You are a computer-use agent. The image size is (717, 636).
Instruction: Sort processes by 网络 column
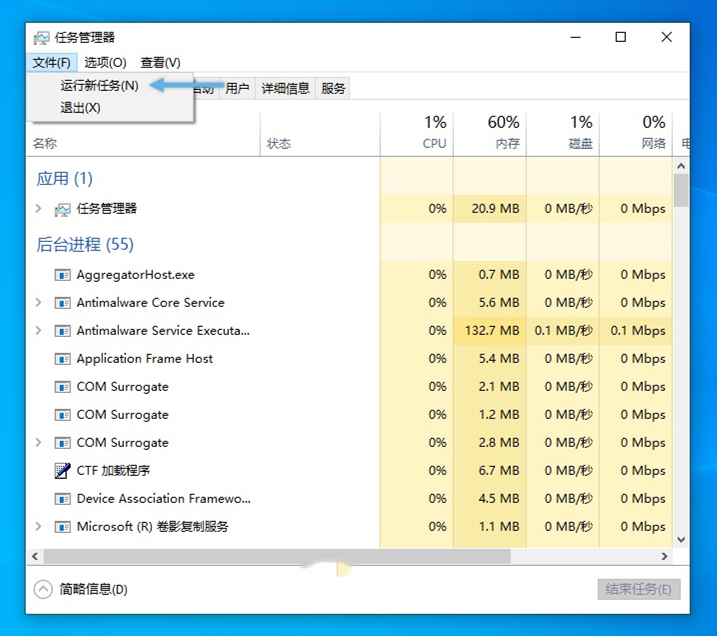point(636,134)
